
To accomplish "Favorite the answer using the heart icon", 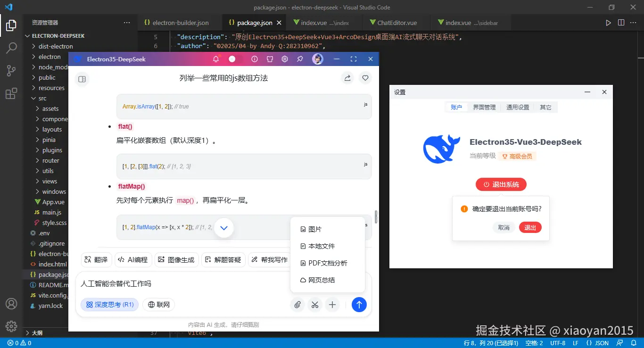I will click(x=365, y=78).
